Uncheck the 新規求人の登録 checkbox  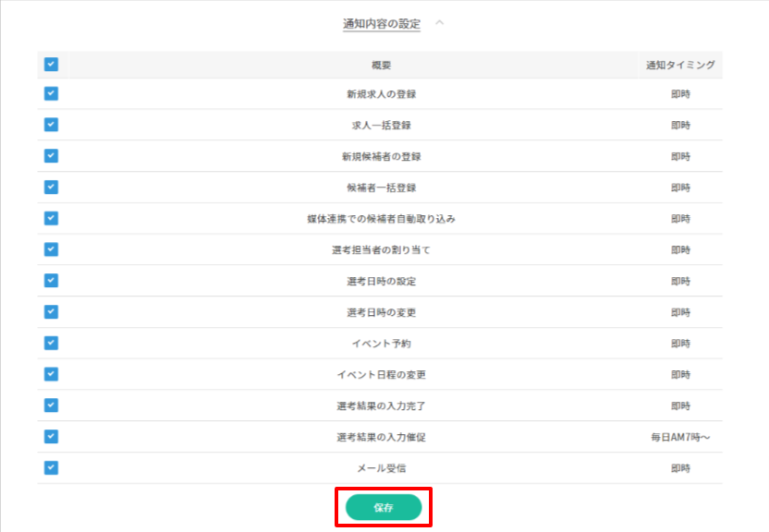tap(51, 93)
